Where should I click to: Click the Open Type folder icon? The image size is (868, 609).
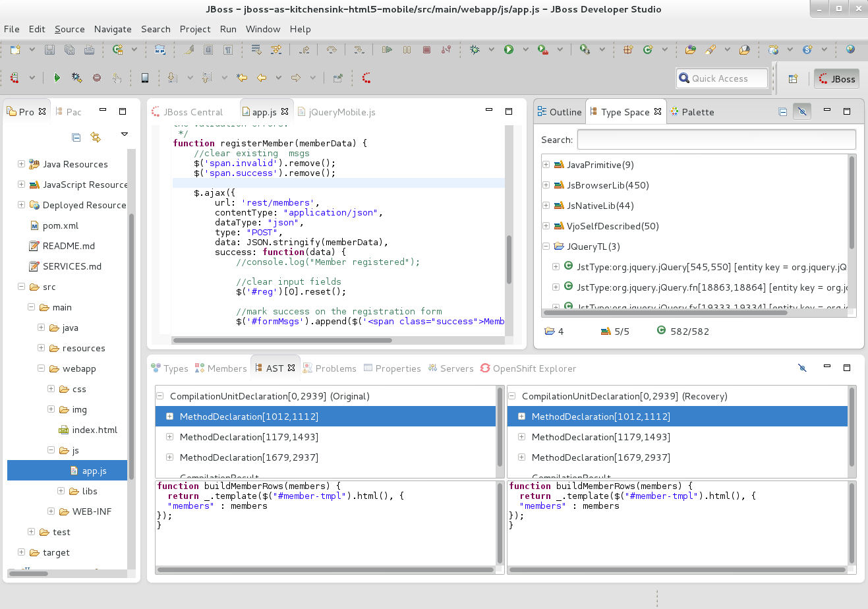point(690,49)
